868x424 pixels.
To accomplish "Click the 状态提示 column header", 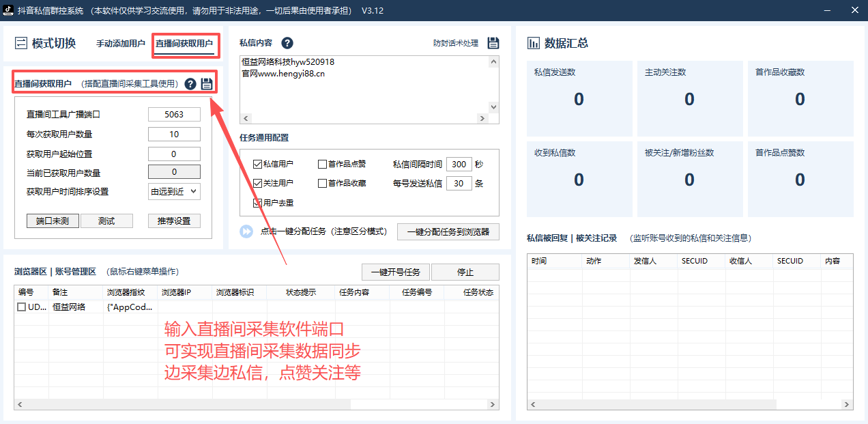I will (x=301, y=292).
